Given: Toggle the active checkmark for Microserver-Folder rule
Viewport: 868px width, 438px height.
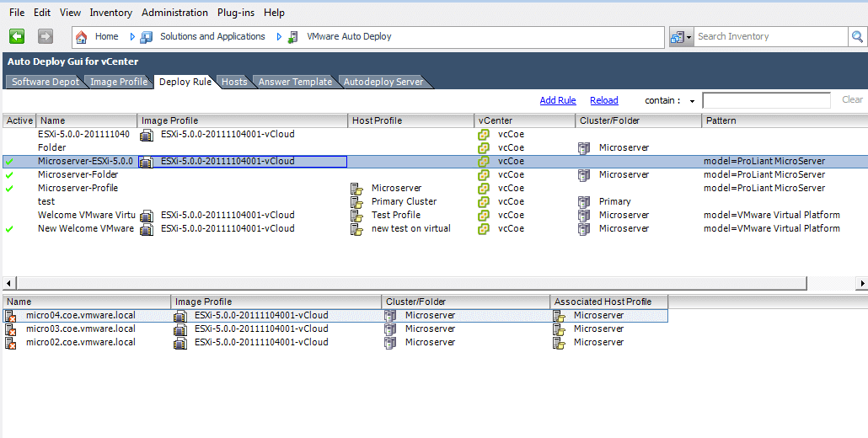Looking at the screenshot, I should (x=9, y=174).
